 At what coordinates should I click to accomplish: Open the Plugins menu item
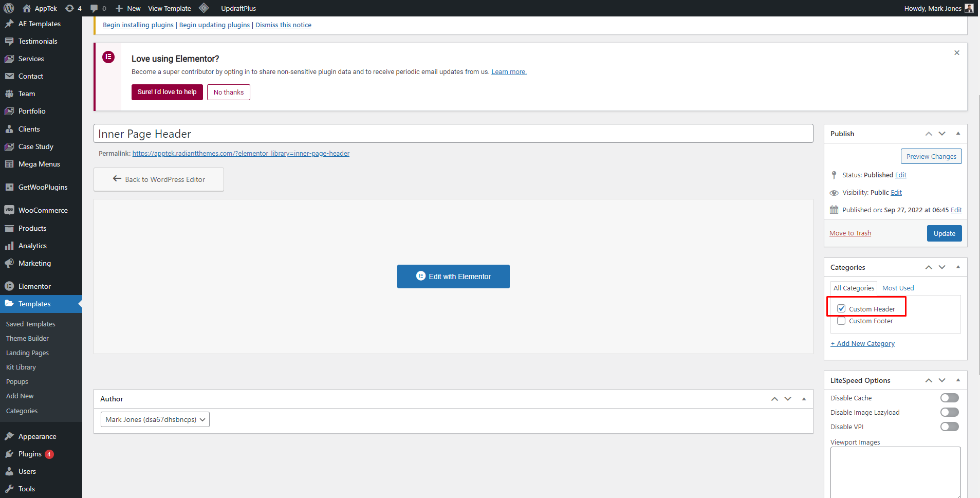pyautogui.click(x=30, y=454)
